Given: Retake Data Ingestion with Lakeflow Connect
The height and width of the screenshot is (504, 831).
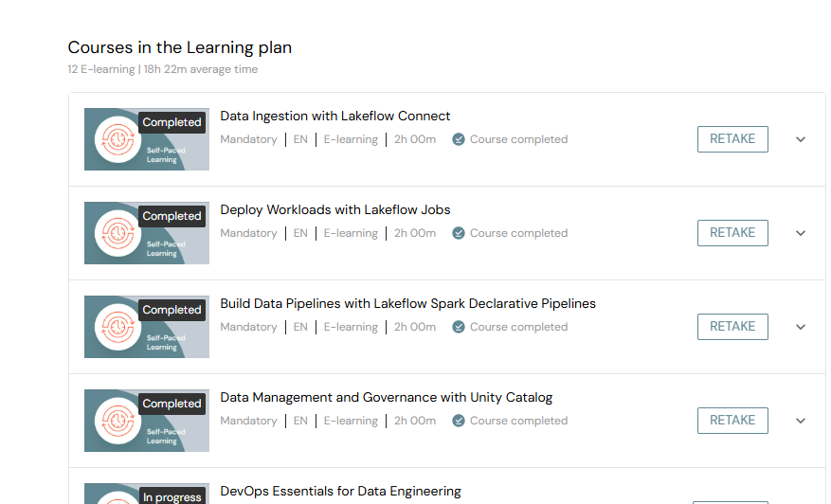Looking at the screenshot, I should pos(732,139).
